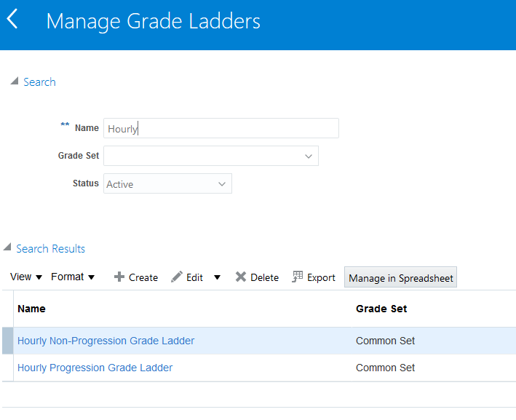Collapse the Search section
This screenshot has height=420, width=516.
pos(15,82)
